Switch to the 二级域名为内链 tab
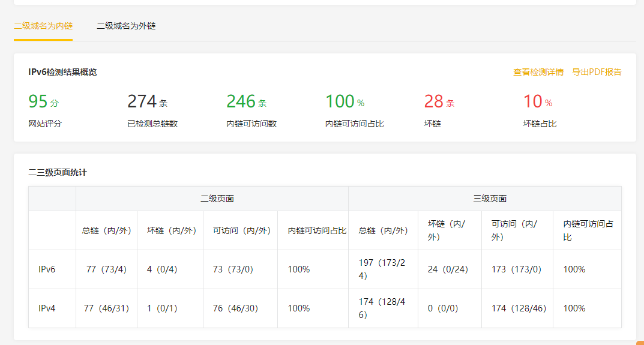The image size is (644, 345). (43, 26)
